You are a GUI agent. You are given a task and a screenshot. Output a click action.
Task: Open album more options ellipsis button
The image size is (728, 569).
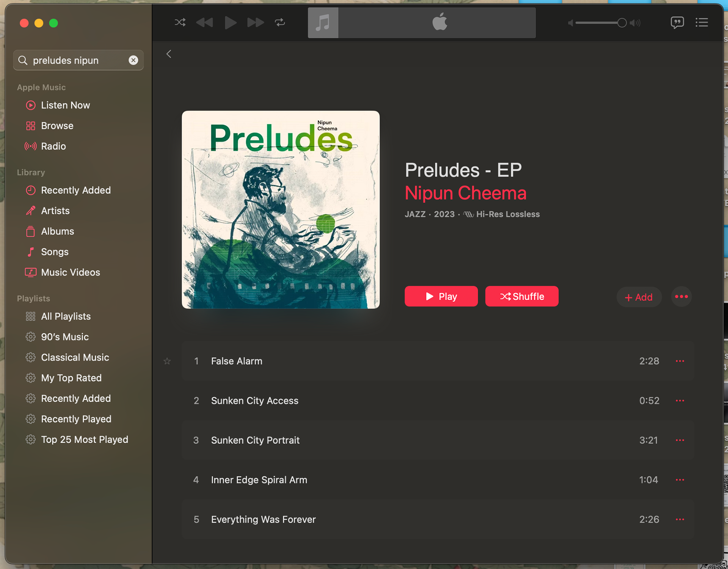tap(681, 297)
